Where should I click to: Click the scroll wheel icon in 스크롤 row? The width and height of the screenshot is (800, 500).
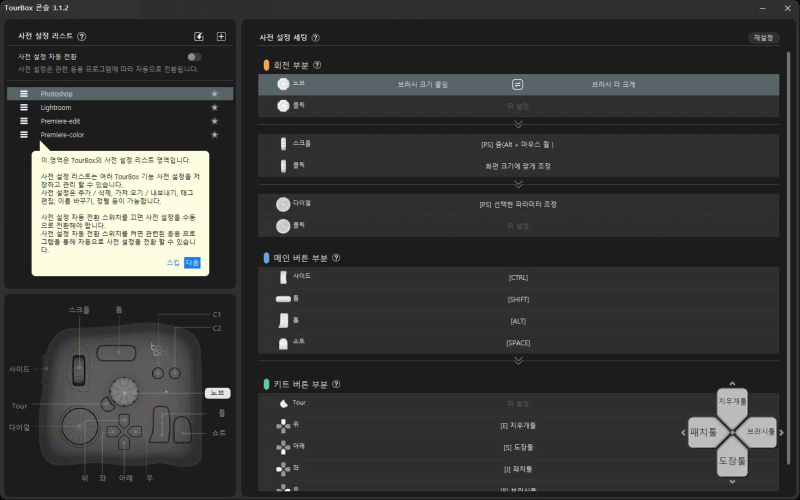283,144
